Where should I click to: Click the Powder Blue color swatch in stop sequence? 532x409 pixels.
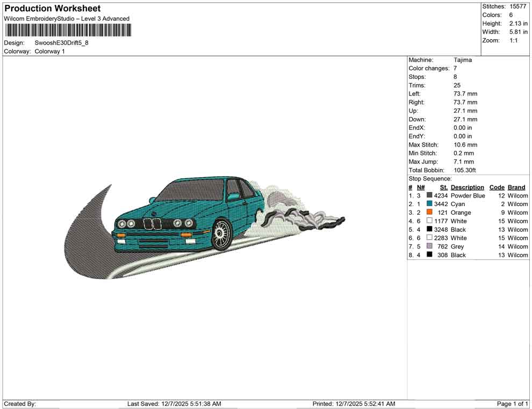coord(429,195)
